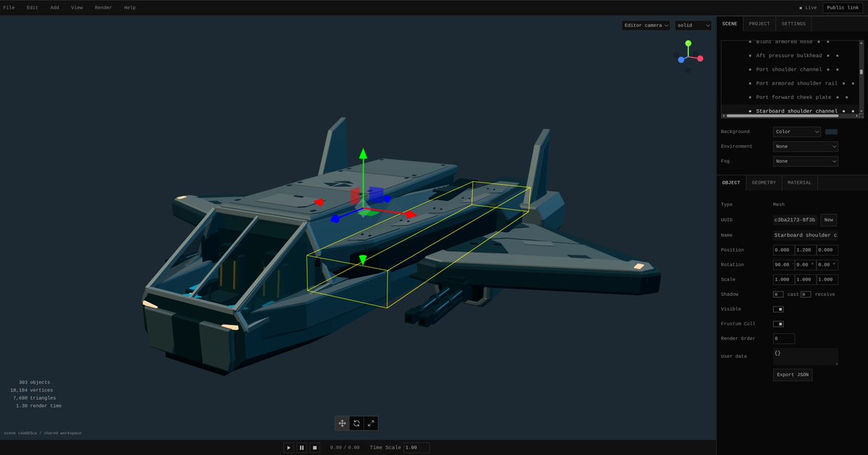Screen dimensions: 868x455
Task: Click the Position Y field showing 1.200
Action: (805, 250)
